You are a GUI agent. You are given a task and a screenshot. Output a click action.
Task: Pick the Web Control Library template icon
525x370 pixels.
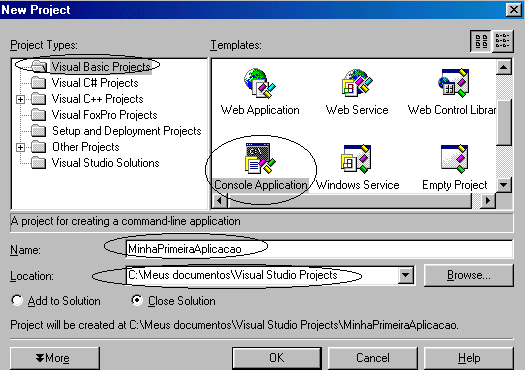[454, 83]
